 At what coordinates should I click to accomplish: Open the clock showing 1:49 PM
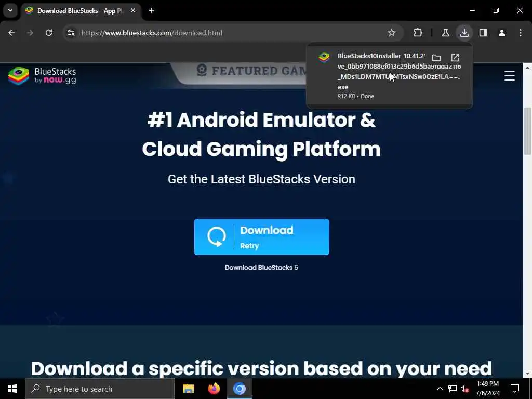487,389
